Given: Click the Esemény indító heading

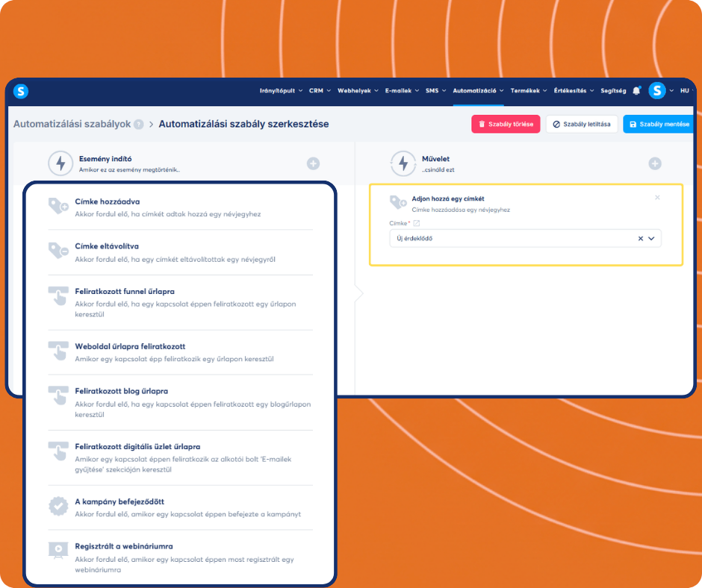Looking at the screenshot, I should pos(105,159).
